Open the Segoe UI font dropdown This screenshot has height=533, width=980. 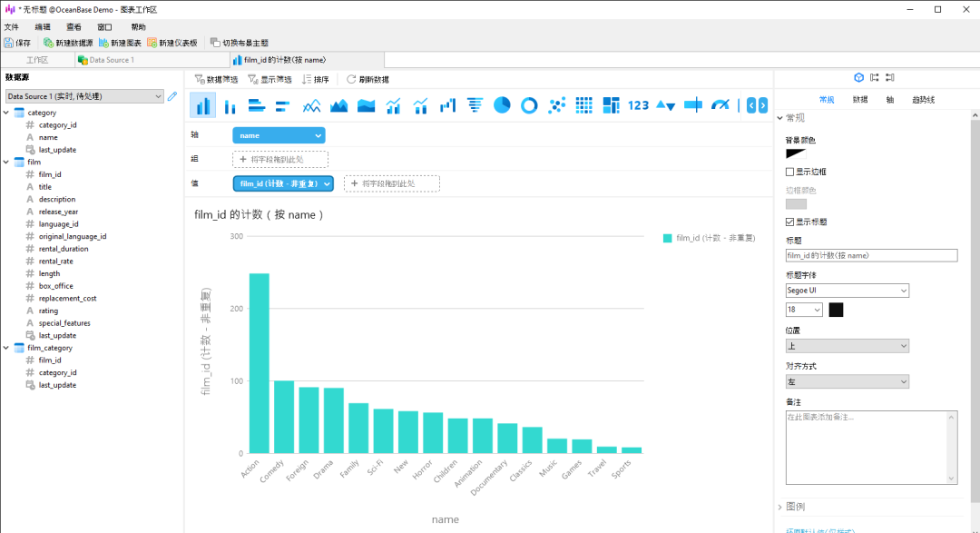(x=847, y=291)
